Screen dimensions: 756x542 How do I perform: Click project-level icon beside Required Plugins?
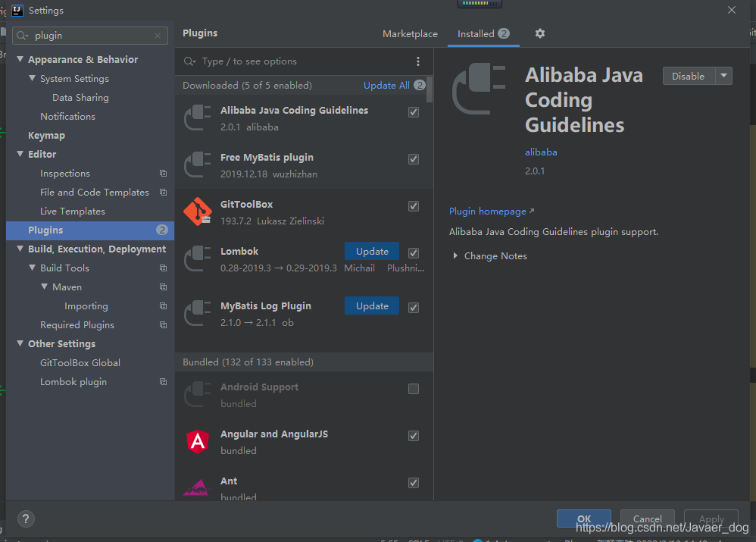[163, 324]
